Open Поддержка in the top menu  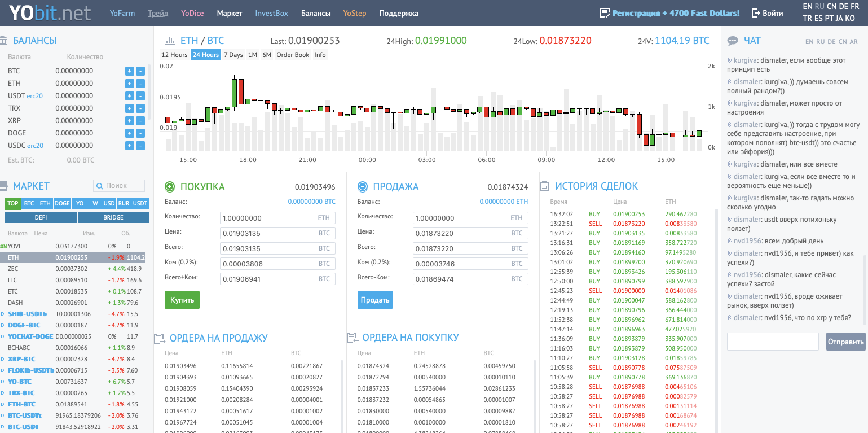point(399,13)
